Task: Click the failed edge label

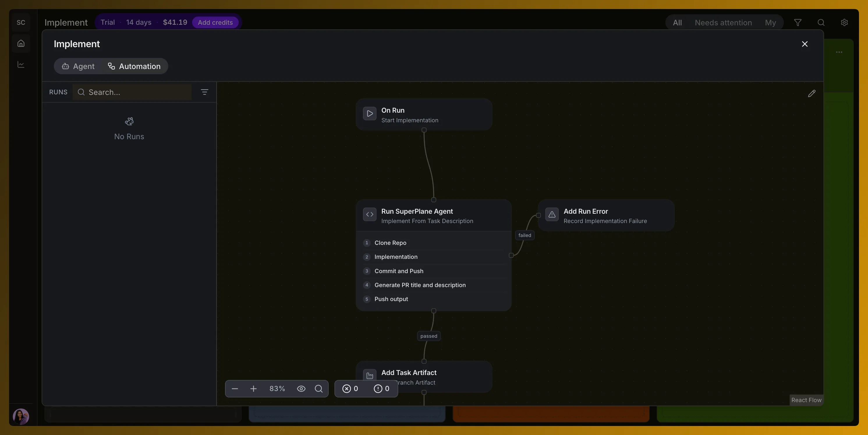Action: tap(525, 235)
